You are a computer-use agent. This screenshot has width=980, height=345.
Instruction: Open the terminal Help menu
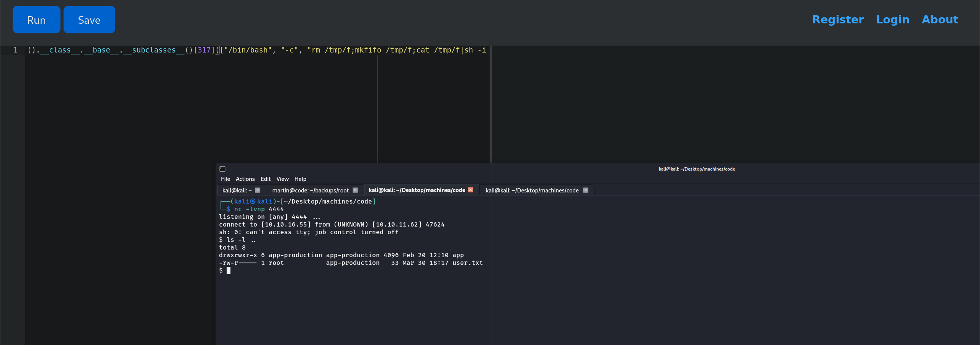click(x=300, y=179)
